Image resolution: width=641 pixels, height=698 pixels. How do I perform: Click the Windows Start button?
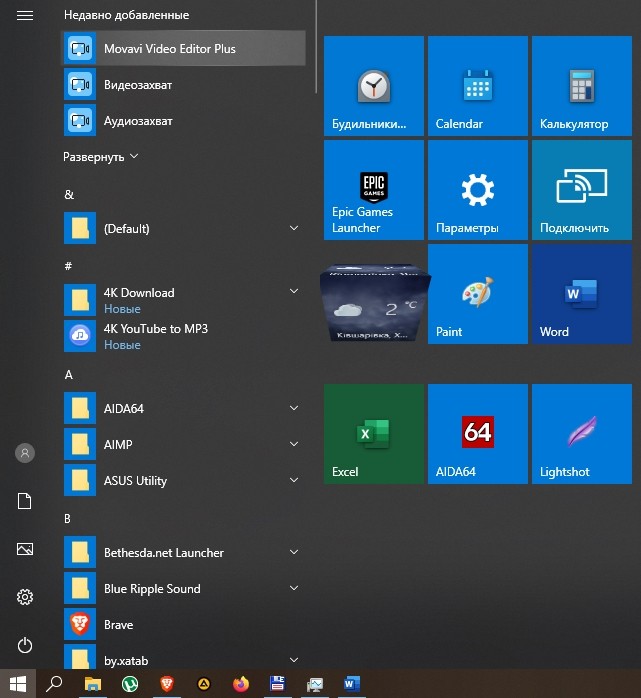pos(18,683)
